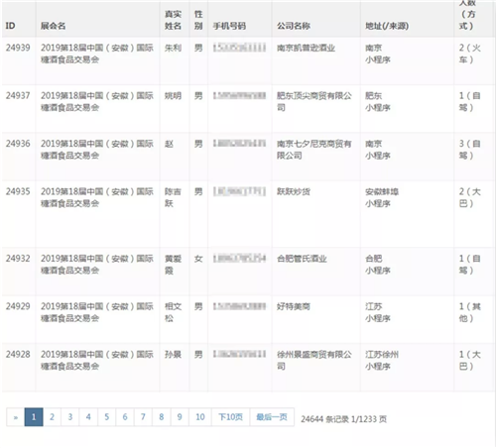The image size is (496, 448).
Task: Select record ID 24928
Action: tap(18, 355)
